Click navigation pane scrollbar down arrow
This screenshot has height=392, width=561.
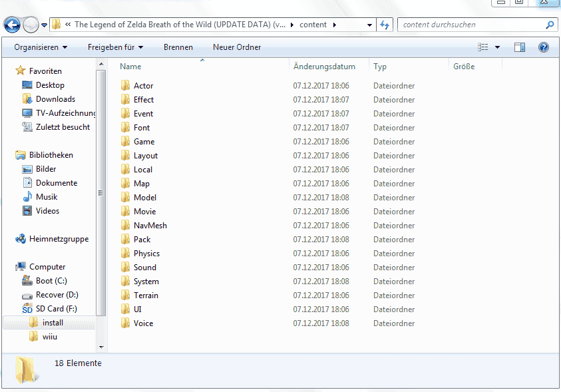pyautogui.click(x=101, y=347)
